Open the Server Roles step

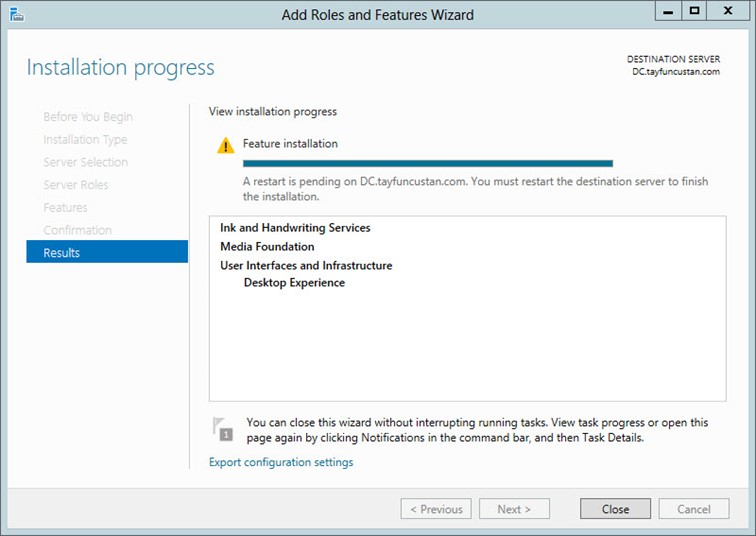[x=76, y=185]
